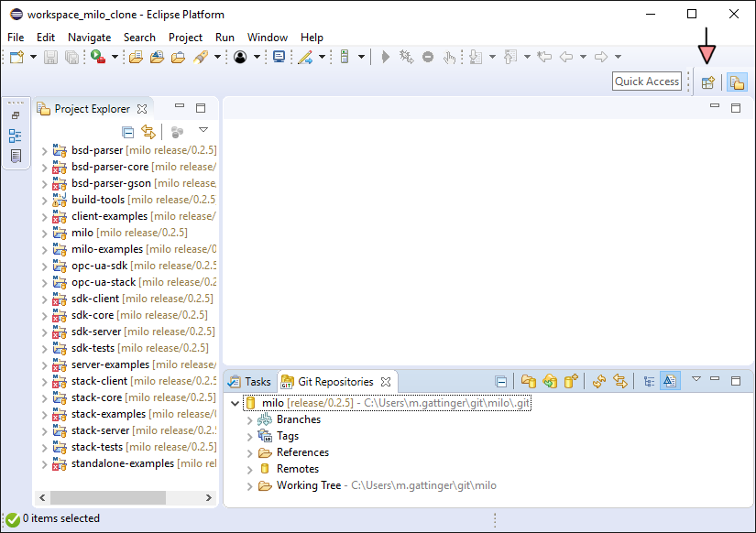Expand the milo-examples project
756x533 pixels.
pos(45,249)
